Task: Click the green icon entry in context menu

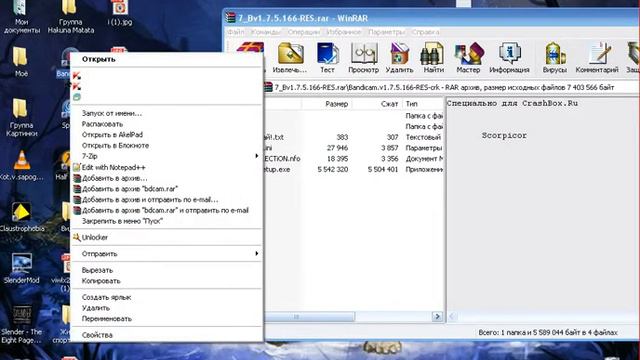Action: (77, 97)
